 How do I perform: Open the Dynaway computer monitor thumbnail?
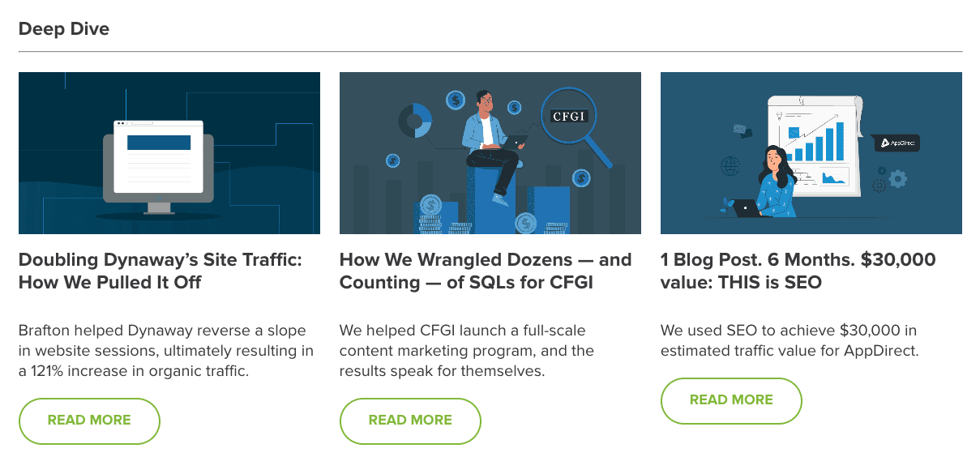pos(158,162)
